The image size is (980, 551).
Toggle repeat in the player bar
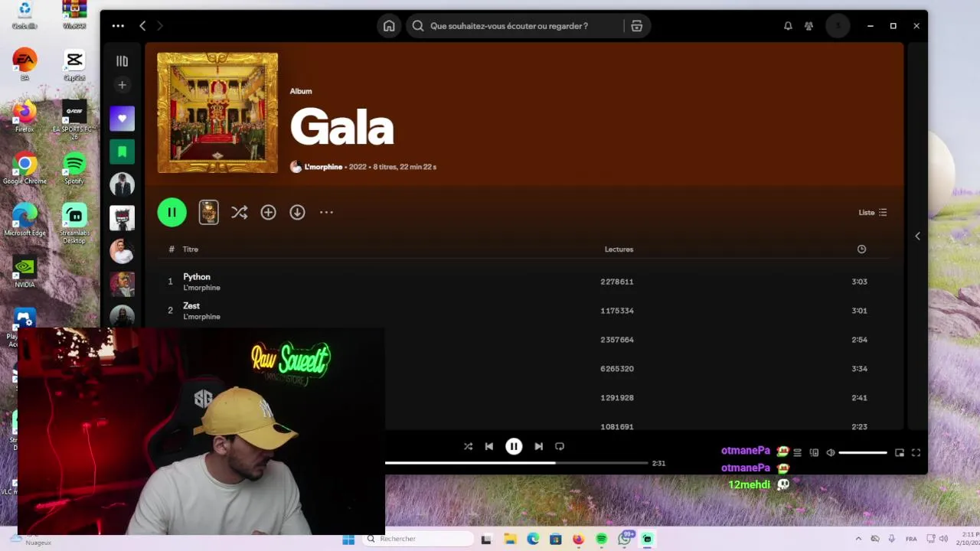tap(560, 446)
